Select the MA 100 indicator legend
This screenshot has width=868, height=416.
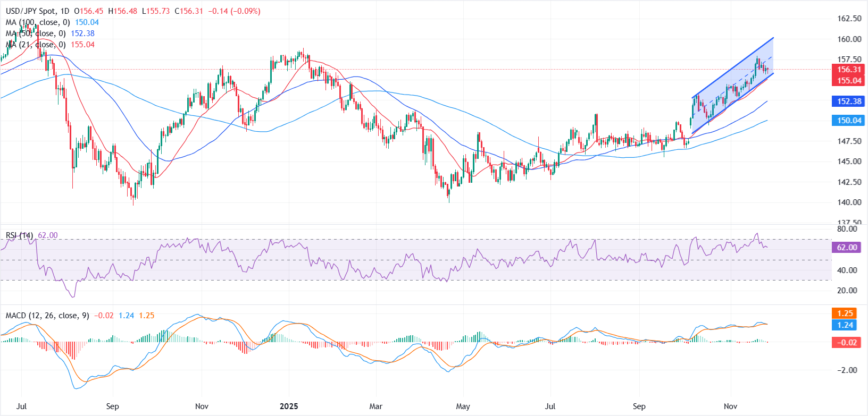click(x=37, y=22)
